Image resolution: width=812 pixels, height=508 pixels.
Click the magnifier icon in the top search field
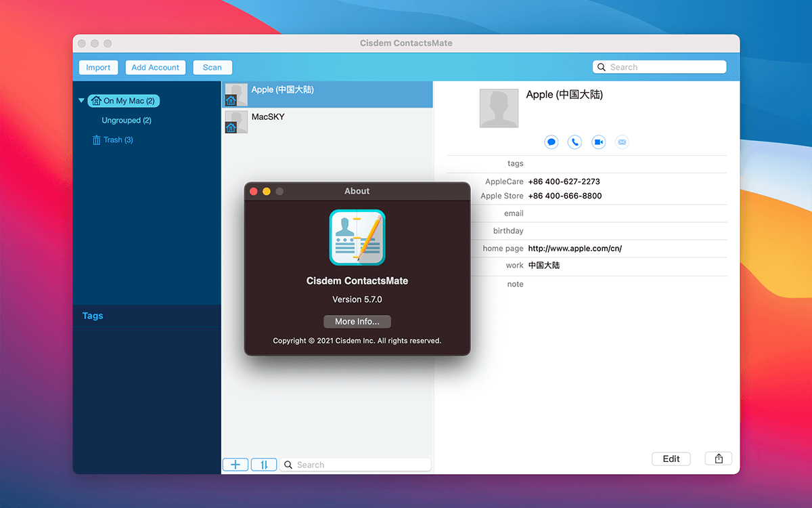(602, 67)
